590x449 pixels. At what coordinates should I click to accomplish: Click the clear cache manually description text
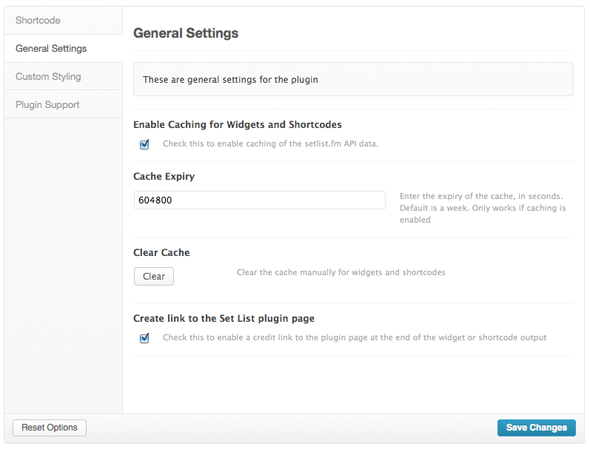pos(341,272)
